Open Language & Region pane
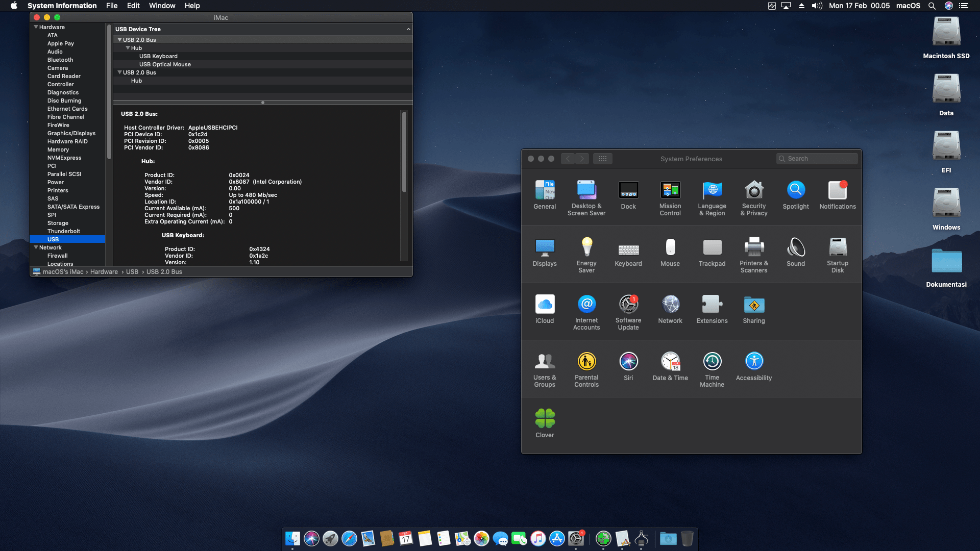 712,198
